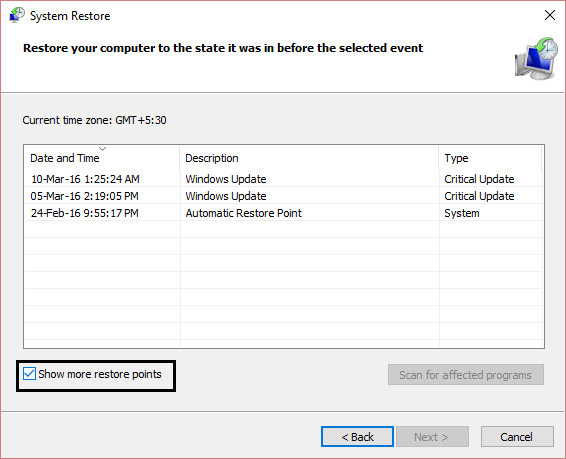Cancel the System Restore wizard
Screen dimensions: 566x459
coord(517,437)
